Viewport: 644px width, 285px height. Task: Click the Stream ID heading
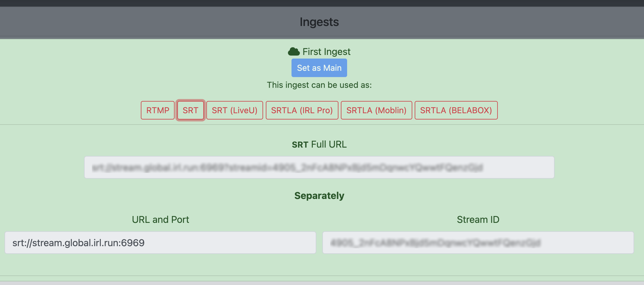pyautogui.click(x=478, y=219)
